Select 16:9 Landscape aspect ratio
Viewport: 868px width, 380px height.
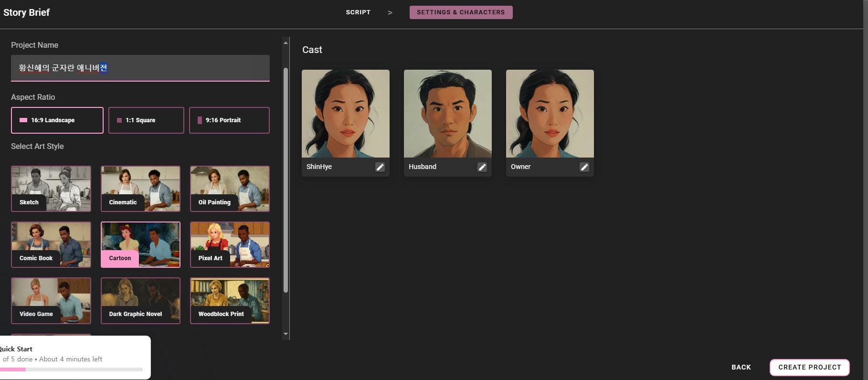pos(57,120)
